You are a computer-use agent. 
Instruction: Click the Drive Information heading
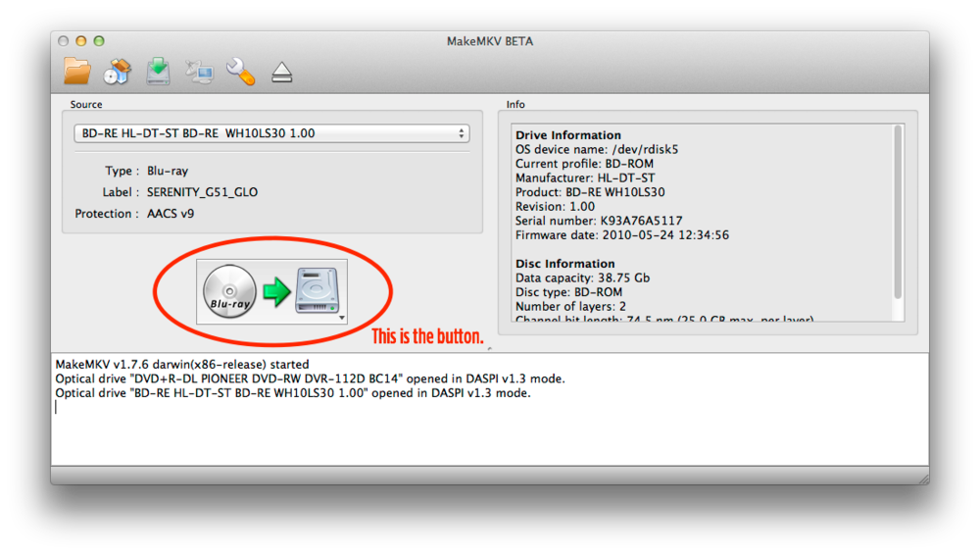(x=568, y=135)
